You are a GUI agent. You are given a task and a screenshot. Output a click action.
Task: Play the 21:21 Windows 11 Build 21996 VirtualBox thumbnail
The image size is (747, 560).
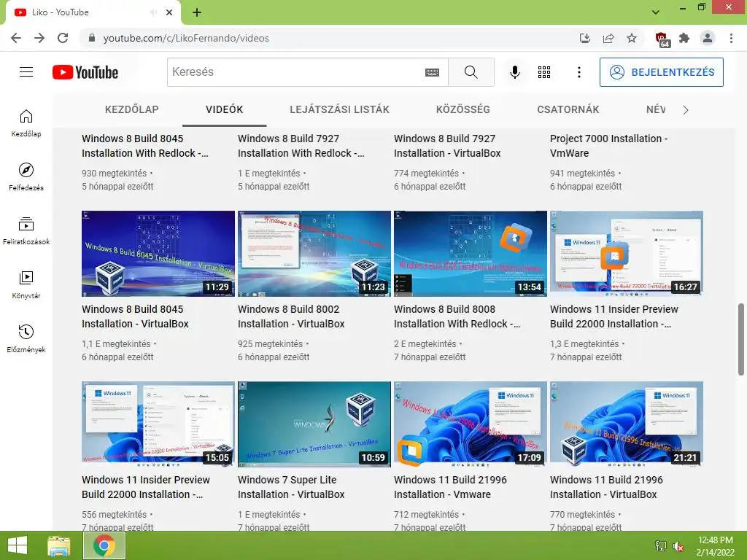[x=627, y=424]
